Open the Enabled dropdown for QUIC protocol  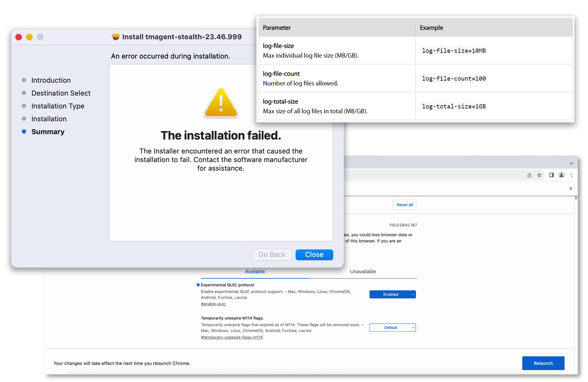[392, 294]
